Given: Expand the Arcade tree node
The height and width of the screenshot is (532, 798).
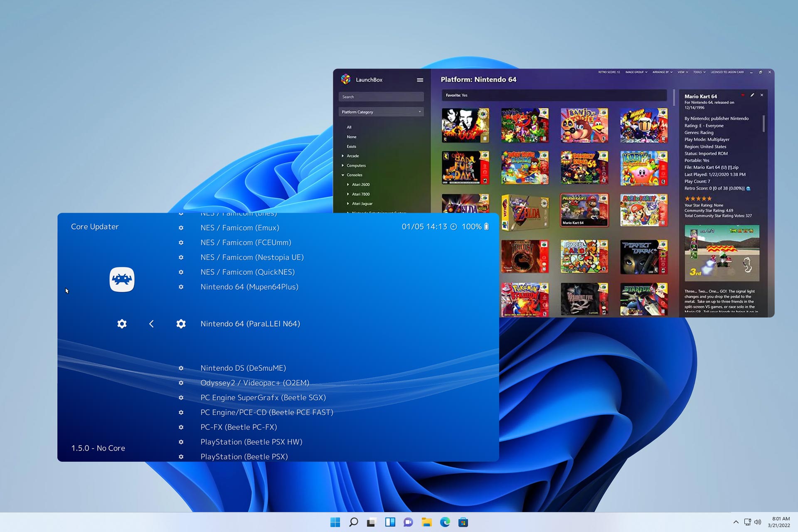Looking at the screenshot, I should [x=343, y=156].
